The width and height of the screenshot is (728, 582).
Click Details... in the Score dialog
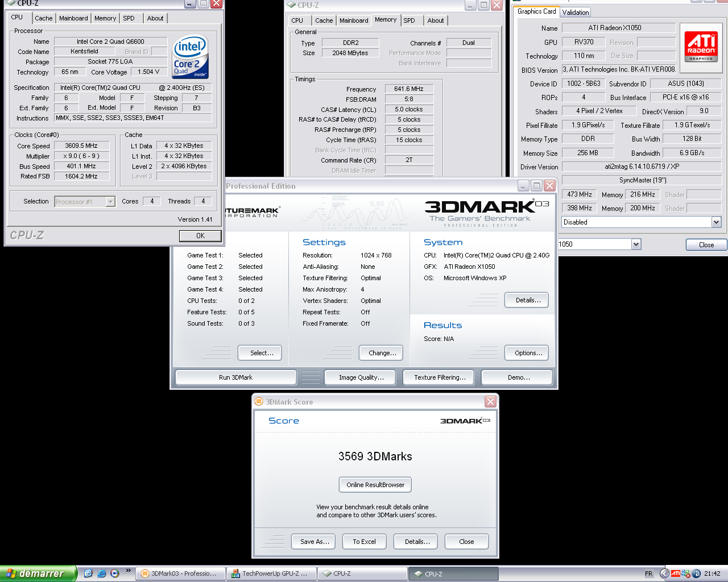pos(417,542)
